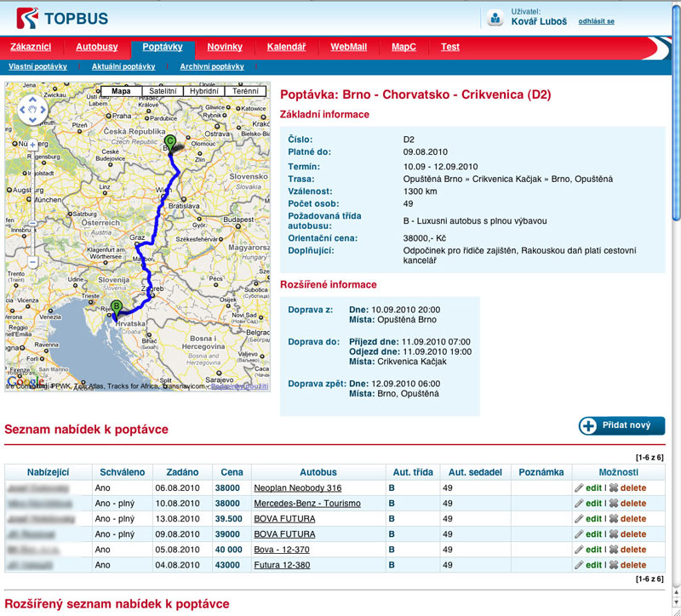The image size is (681, 616).
Task: Click the delete cross icon in the 39000 row
Action: tap(613, 534)
